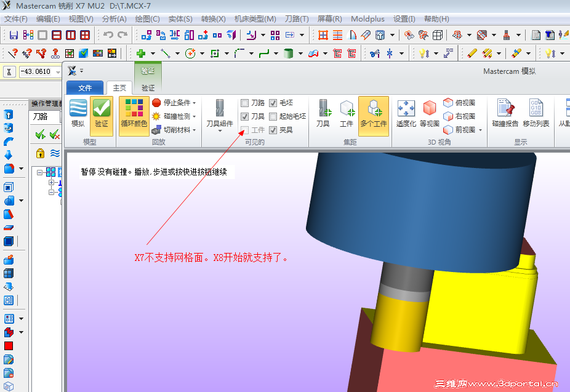Click the lock operations padlock icon
Image resolution: width=570 pixels, height=392 pixels.
[41, 153]
